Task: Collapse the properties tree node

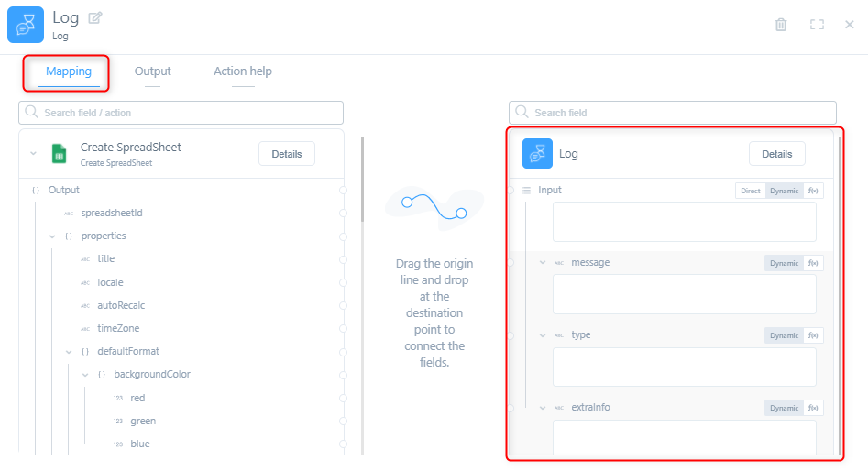Action: [x=52, y=236]
